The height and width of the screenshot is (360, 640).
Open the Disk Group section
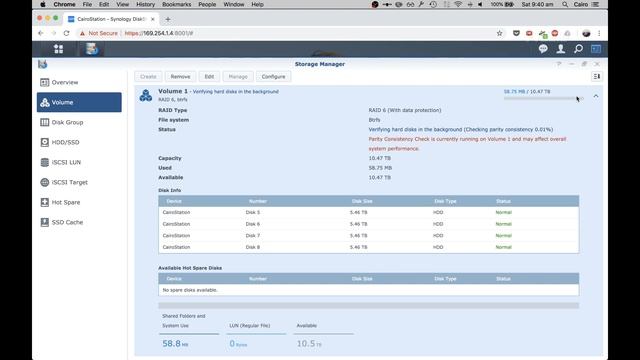pyautogui.click(x=79, y=122)
